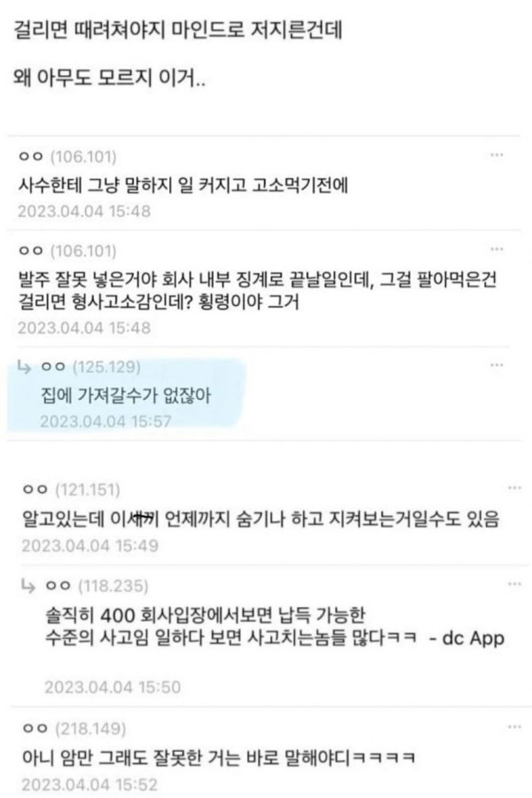Click the reply arrow icon before 125.129
The image size is (532, 798).
point(24,365)
